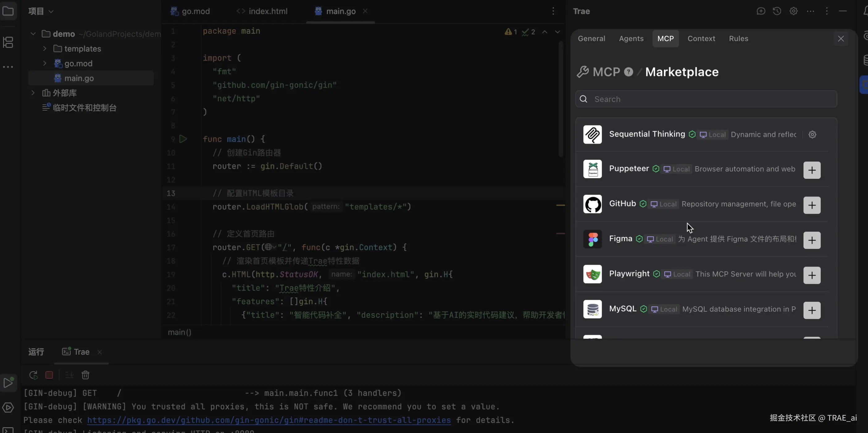Switch to the Agents settings tab

[631, 38]
